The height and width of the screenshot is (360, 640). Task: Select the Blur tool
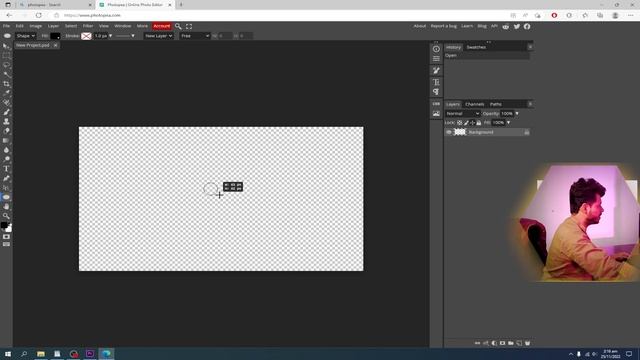(x=6, y=150)
